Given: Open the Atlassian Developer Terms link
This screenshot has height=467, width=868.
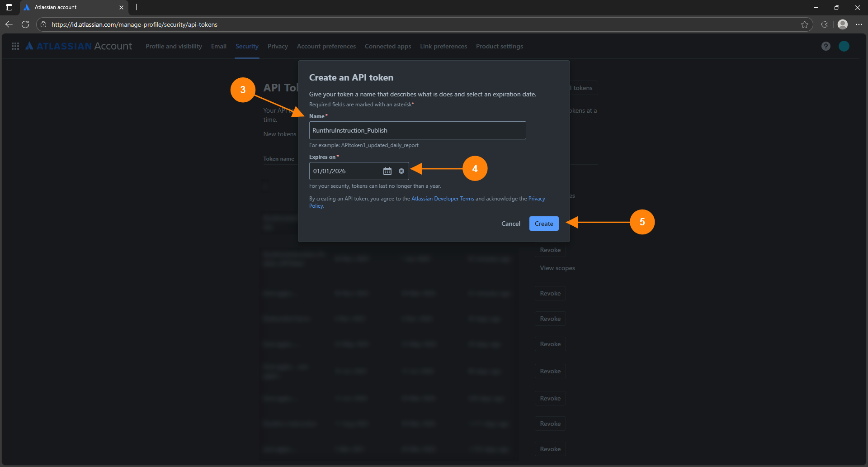Looking at the screenshot, I should [x=442, y=199].
